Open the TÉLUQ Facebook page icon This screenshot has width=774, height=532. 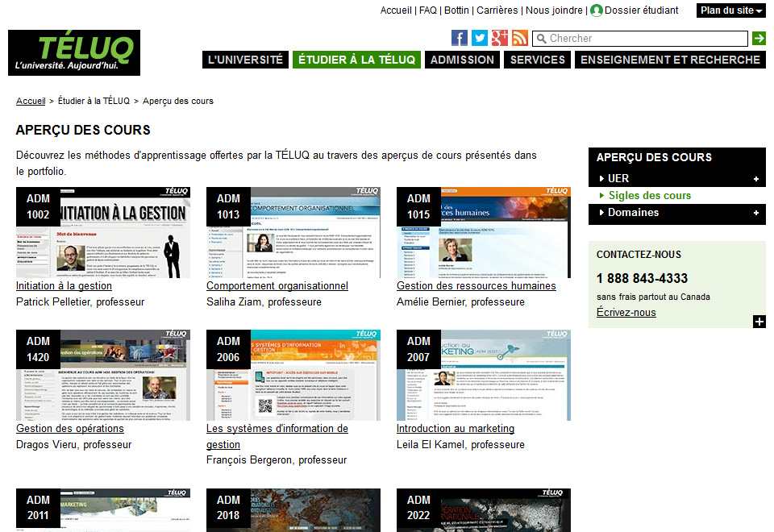tap(459, 38)
